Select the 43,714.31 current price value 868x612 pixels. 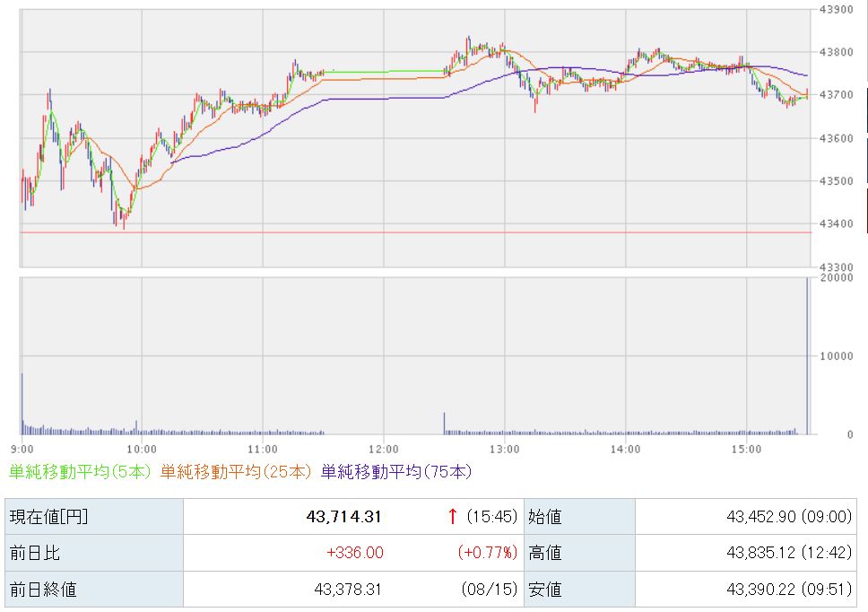click(x=343, y=517)
